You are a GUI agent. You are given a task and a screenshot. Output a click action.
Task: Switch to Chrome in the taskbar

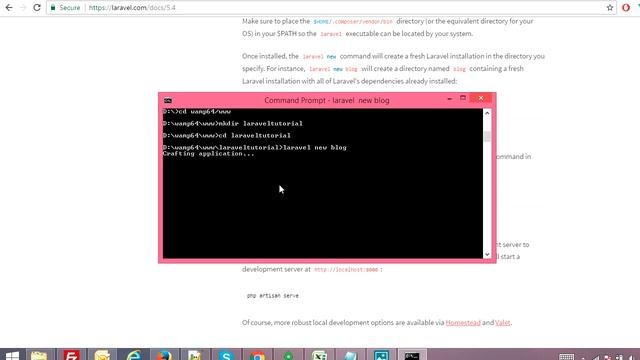pyautogui.click(x=257, y=355)
